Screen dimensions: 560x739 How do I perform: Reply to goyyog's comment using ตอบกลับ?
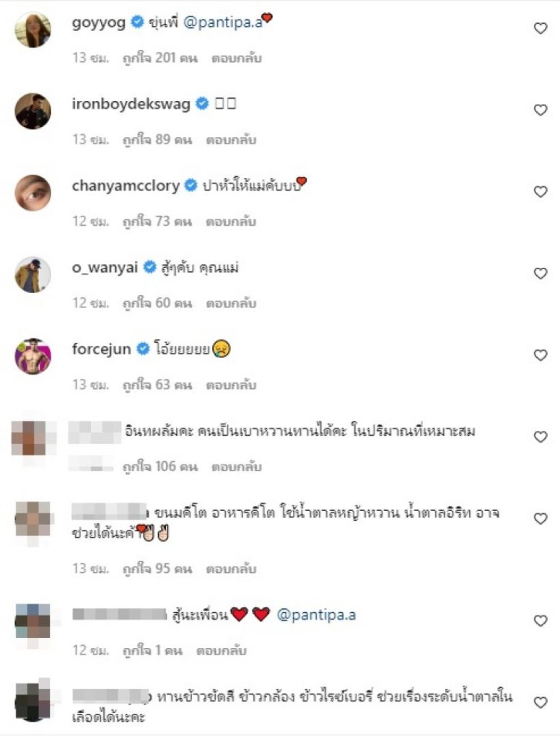237,58
